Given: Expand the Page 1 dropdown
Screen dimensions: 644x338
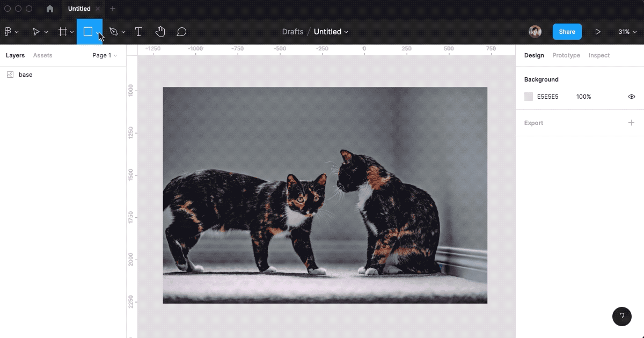Looking at the screenshot, I should 105,55.
